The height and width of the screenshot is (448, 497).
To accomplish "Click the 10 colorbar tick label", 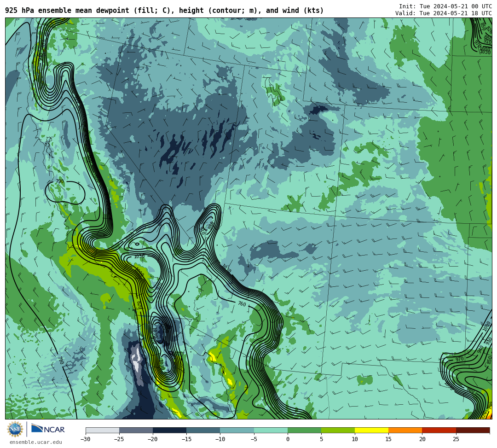I will pyautogui.click(x=355, y=439).
